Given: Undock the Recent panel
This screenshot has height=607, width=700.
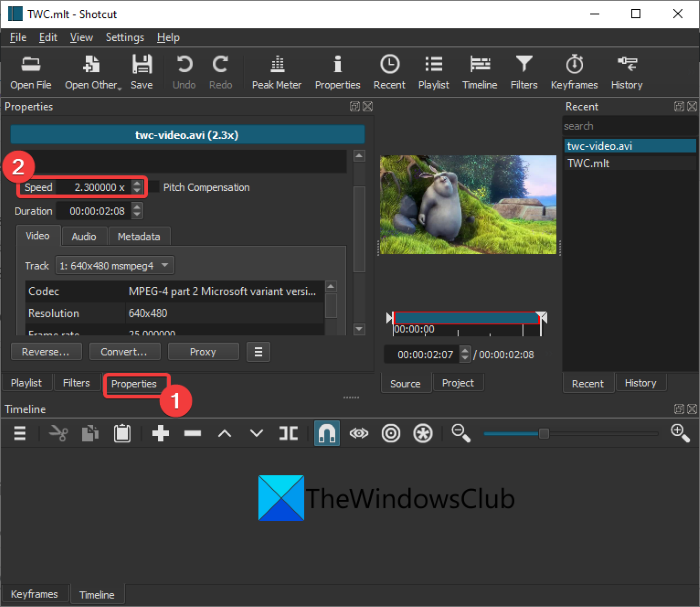Looking at the screenshot, I should [679, 106].
